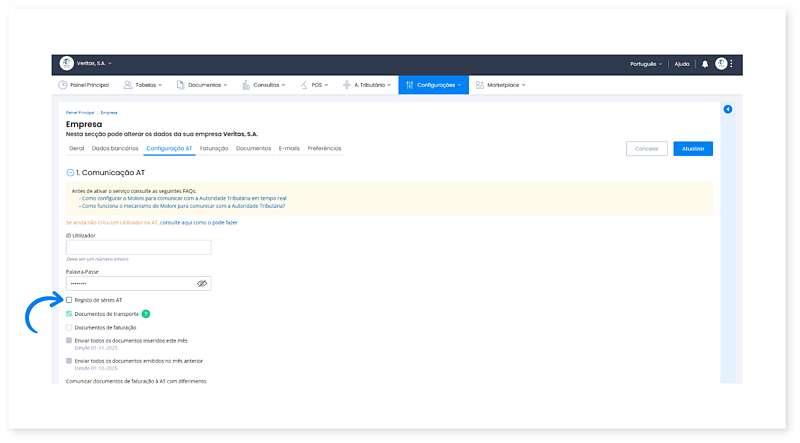Click the Veritas company logo icon
Screen dimensions: 800x443
click(67, 64)
